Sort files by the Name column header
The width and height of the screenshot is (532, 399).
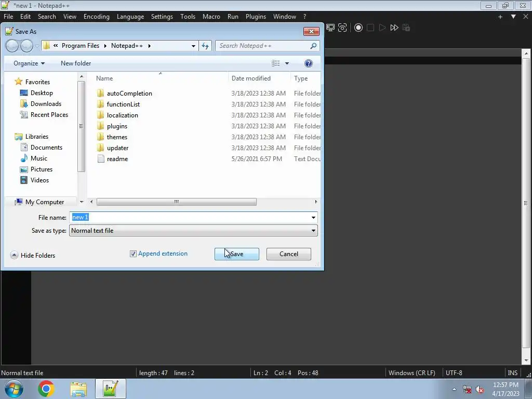(x=160, y=78)
